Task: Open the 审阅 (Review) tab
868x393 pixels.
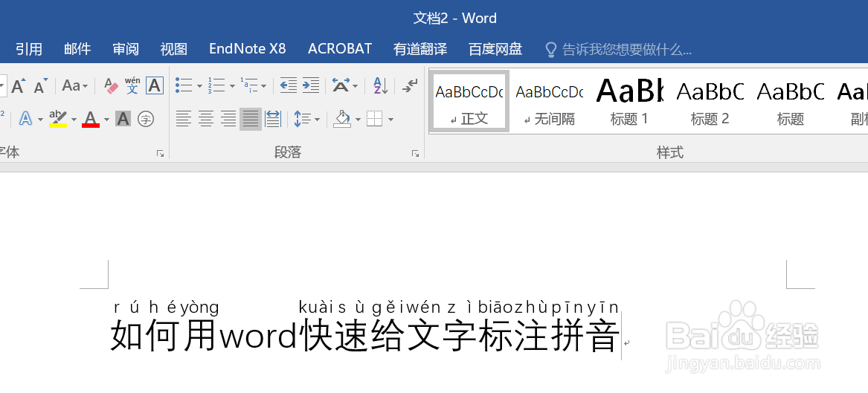Action: coord(126,49)
